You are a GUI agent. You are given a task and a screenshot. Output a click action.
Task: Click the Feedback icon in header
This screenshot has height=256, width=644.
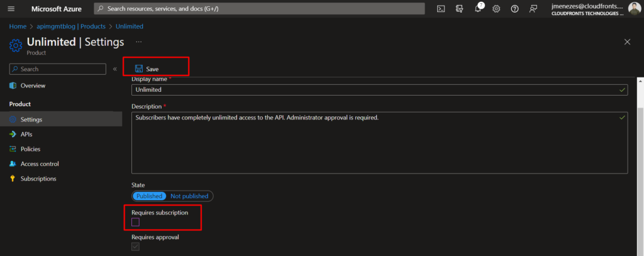click(x=533, y=9)
